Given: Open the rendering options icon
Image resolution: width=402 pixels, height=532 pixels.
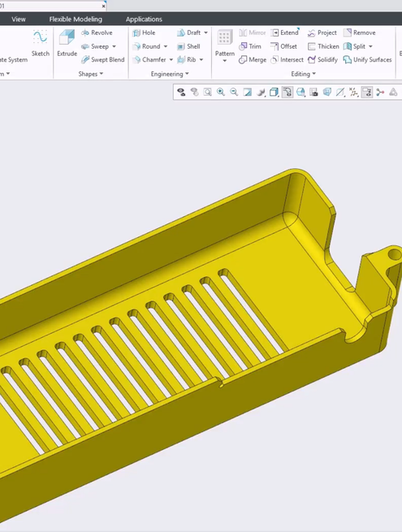Looking at the screenshot, I should pos(261,92).
